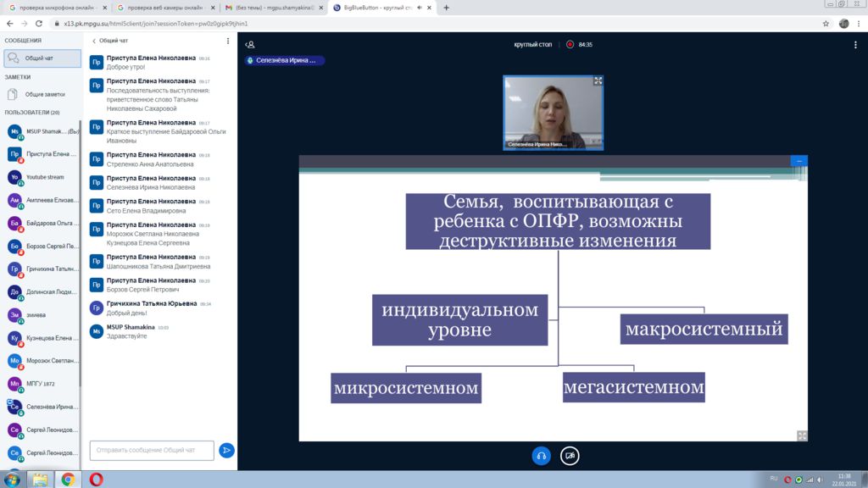Click the headphones audio button

point(541,456)
